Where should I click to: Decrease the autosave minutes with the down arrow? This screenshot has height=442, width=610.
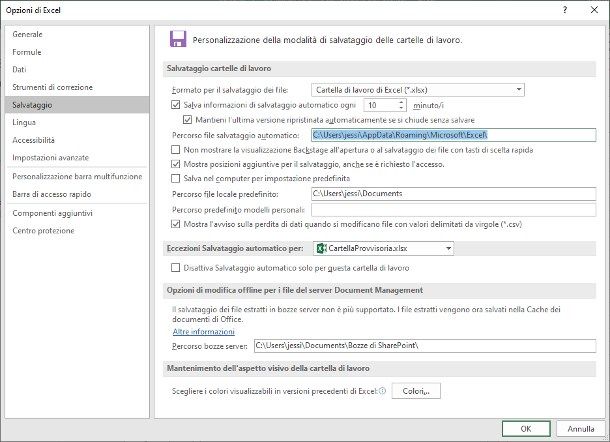click(401, 108)
